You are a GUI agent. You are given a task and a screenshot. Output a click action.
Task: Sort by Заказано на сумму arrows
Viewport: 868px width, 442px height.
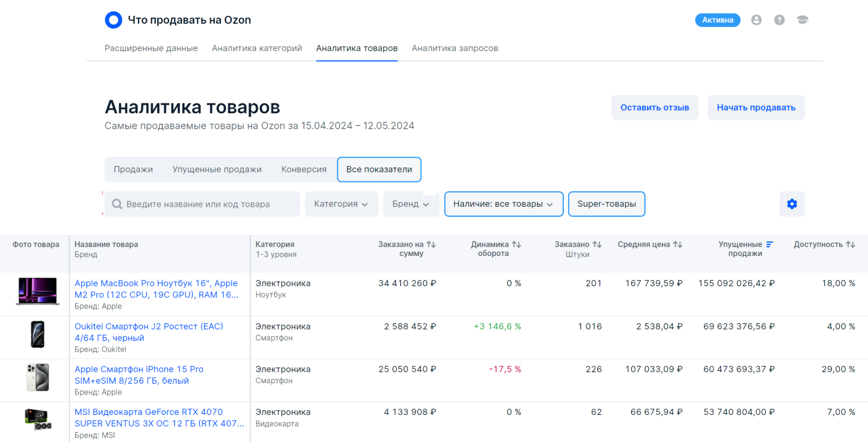(431, 244)
